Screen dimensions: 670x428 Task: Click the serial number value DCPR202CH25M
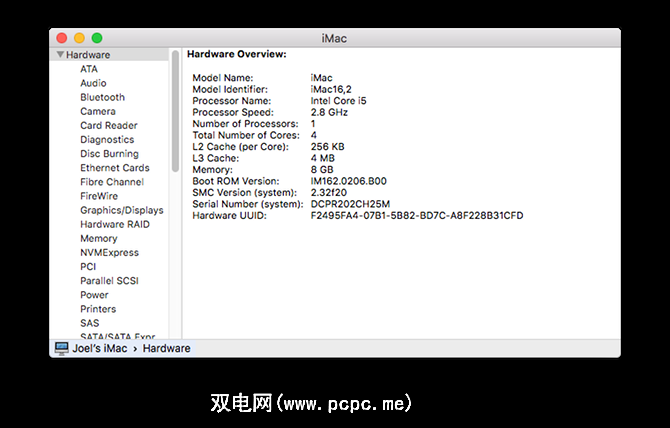tap(350, 204)
